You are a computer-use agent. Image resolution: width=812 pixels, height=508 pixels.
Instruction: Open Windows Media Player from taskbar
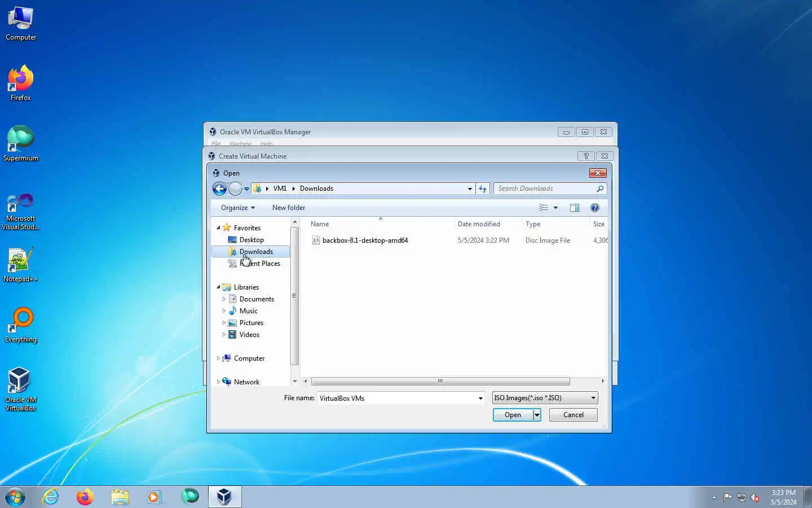tap(154, 497)
